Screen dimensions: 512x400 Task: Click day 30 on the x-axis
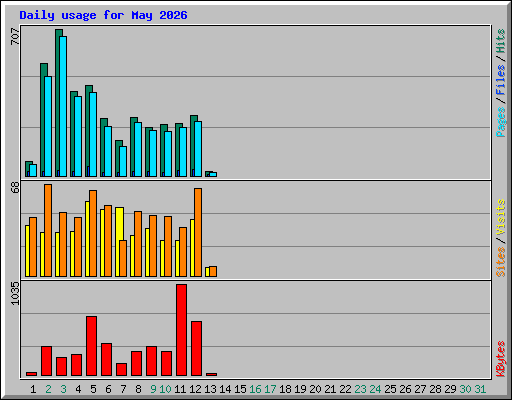pyautogui.click(x=465, y=389)
